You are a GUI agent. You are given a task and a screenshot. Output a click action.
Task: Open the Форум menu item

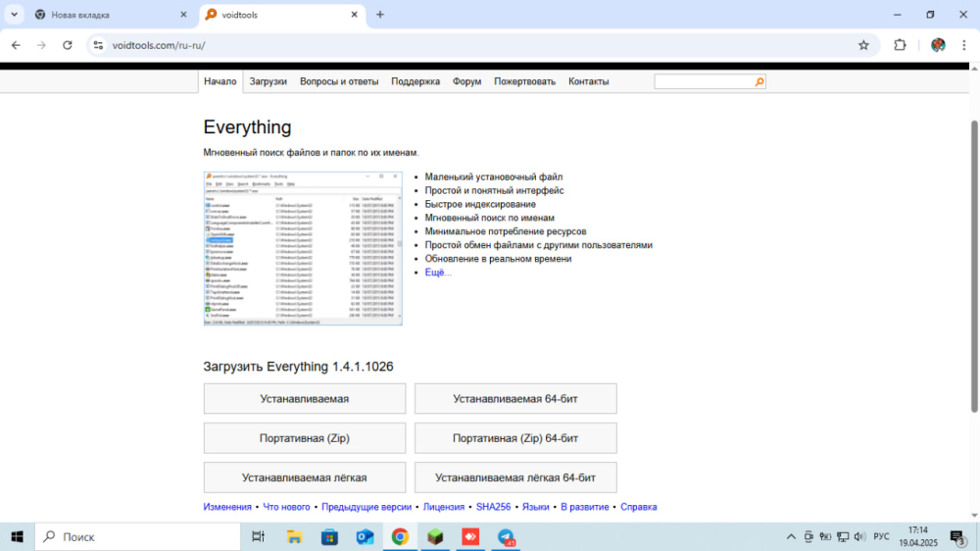click(x=466, y=81)
